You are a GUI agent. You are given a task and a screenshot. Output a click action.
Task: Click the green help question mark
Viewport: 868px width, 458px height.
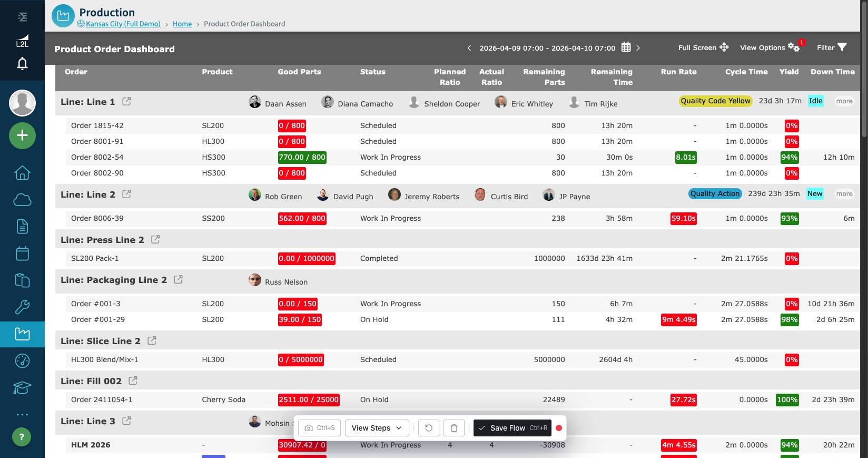[x=22, y=437]
